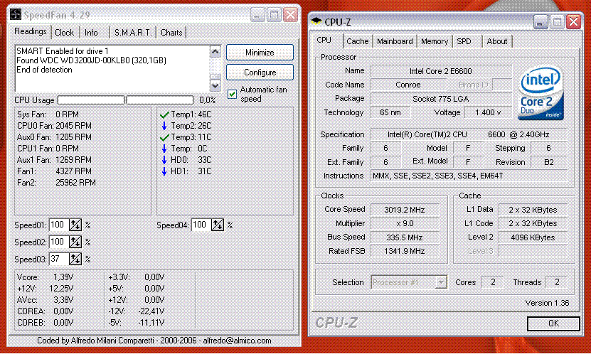
Task: Click the log box scroll down arrow
Action: (x=215, y=85)
